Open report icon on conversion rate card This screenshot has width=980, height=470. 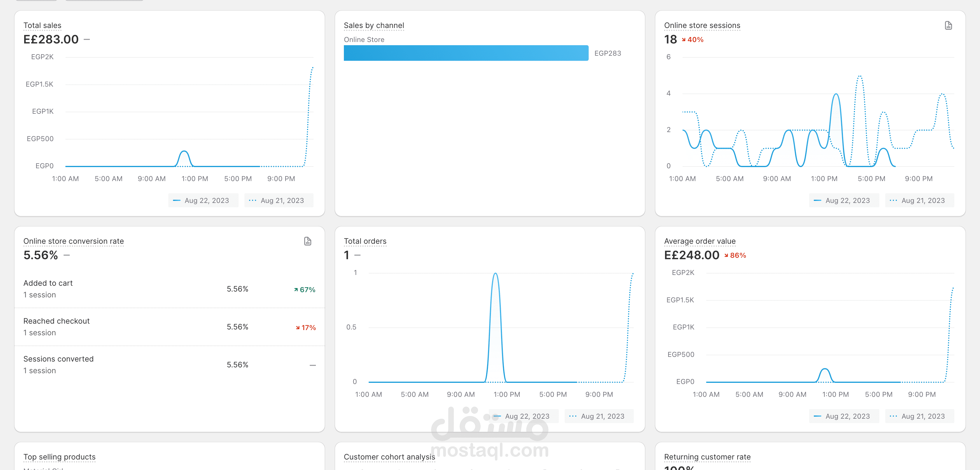click(x=307, y=241)
